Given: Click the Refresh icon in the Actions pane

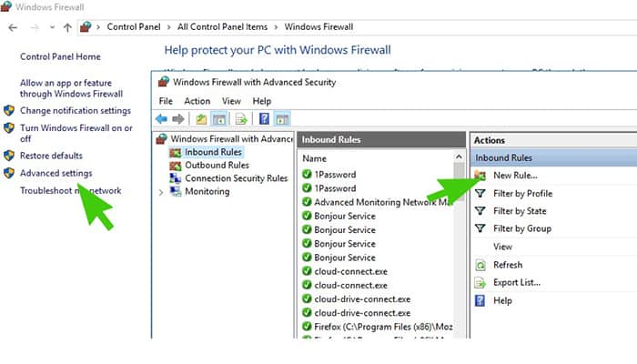Looking at the screenshot, I should click(x=480, y=265).
